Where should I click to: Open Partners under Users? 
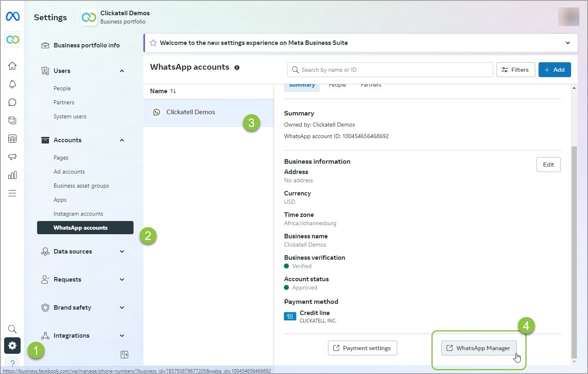64,102
